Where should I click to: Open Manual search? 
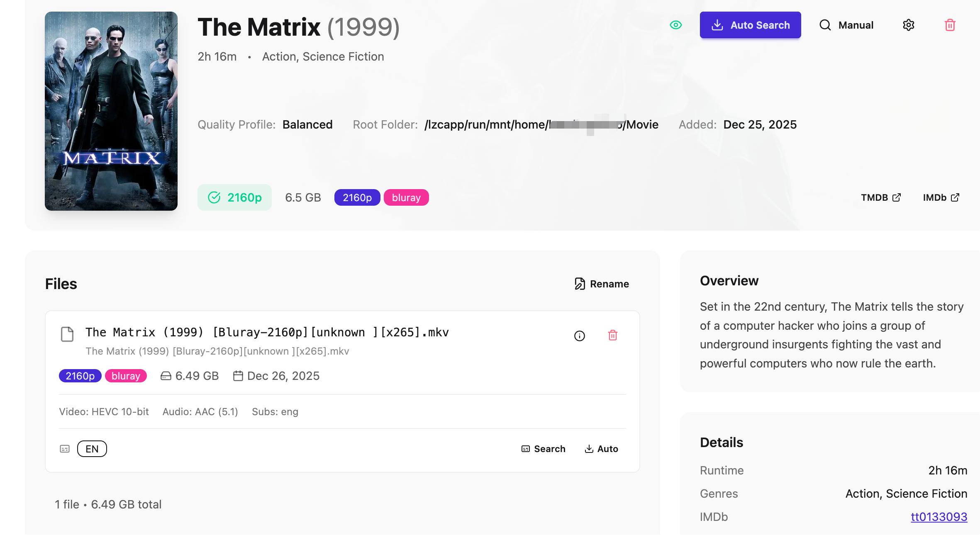(x=846, y=25)
